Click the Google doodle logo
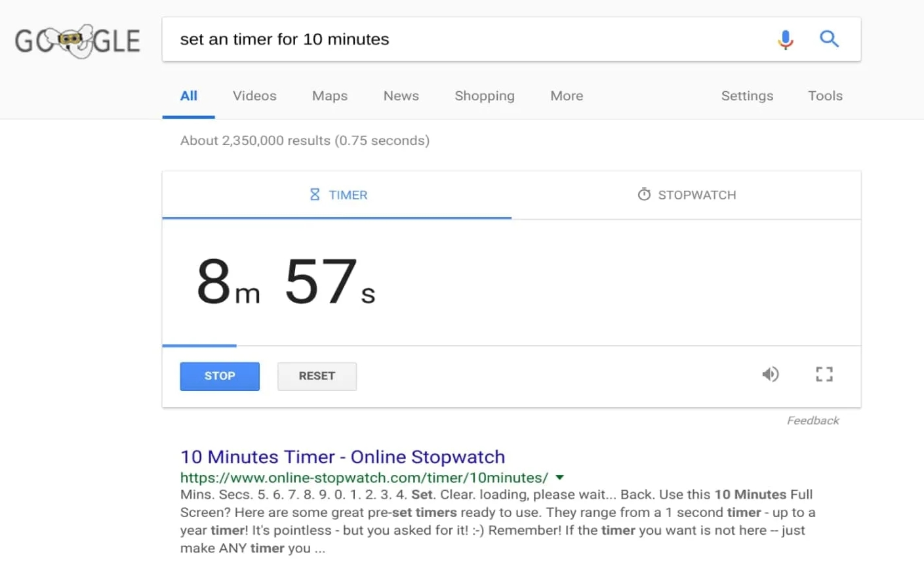This screenshot has width=924, height=582. pyautogui.click(x=77, y=41)
